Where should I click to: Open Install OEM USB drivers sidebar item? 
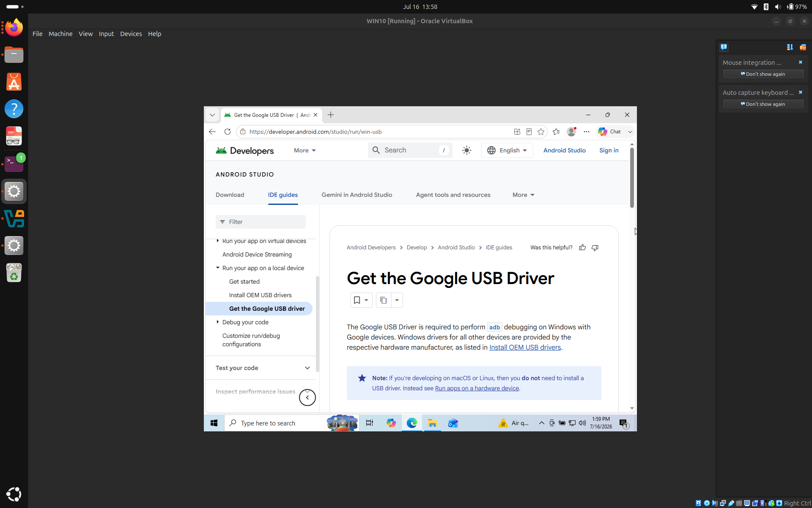[261, 295]
